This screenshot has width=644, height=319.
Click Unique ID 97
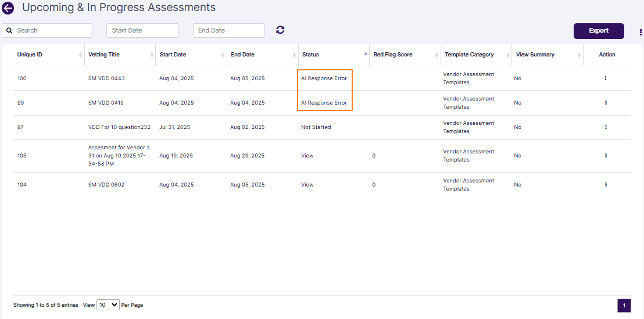pyautogui.click(x=20, y=127)
